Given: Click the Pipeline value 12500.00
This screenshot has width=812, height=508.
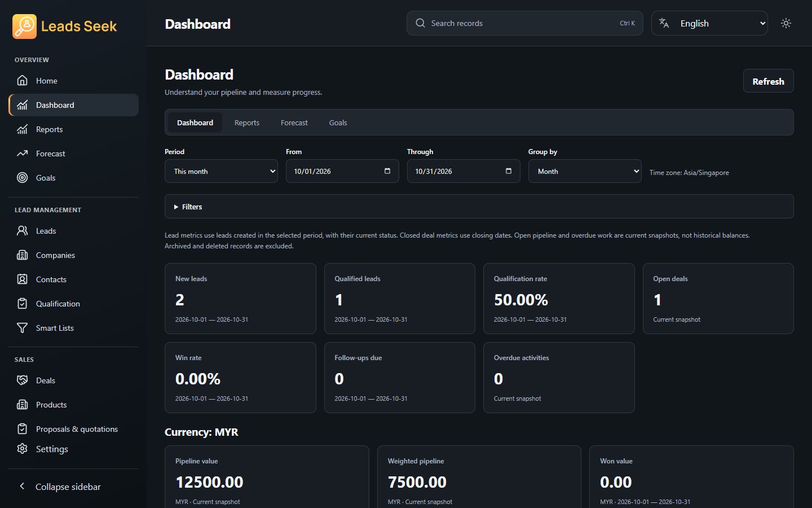Looking at the screenshot, I should [209, 482].
